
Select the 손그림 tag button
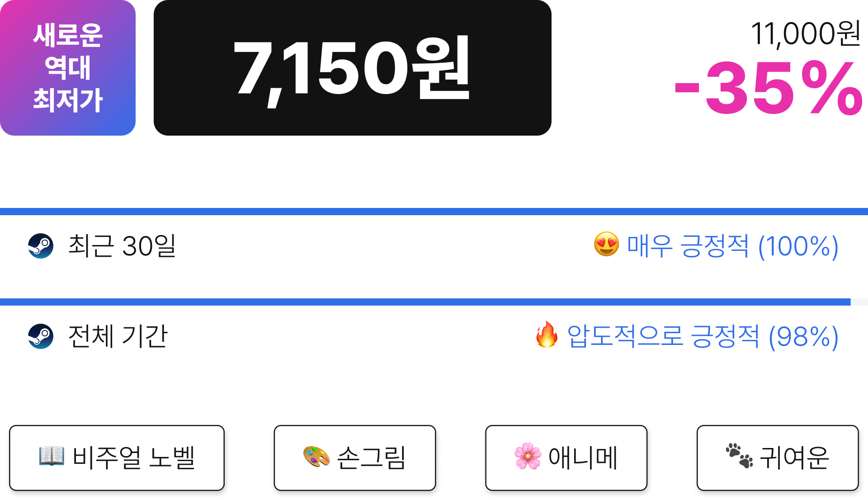pyautogui.click(x=355, y=458)
